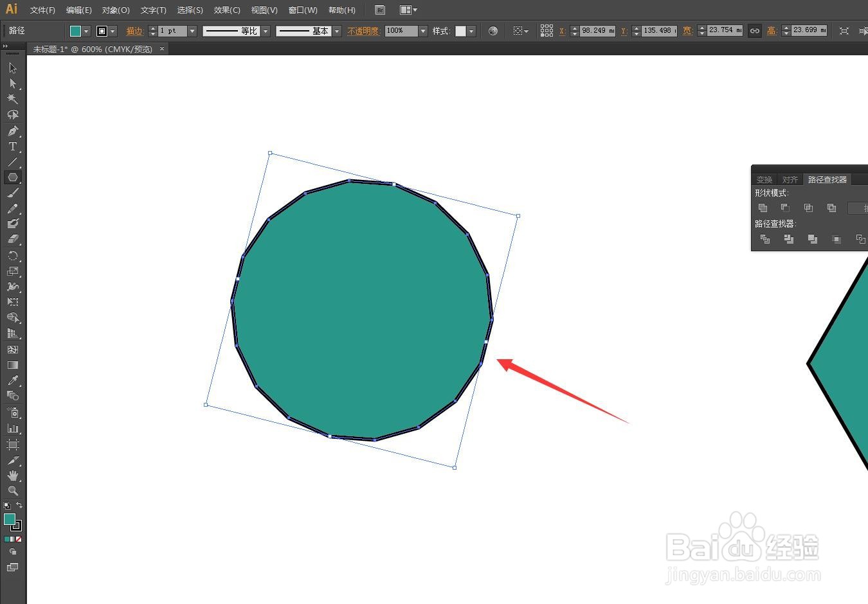Click Unite in Pathfinder shape modes

pyautogui.click(x=763, y=208)
